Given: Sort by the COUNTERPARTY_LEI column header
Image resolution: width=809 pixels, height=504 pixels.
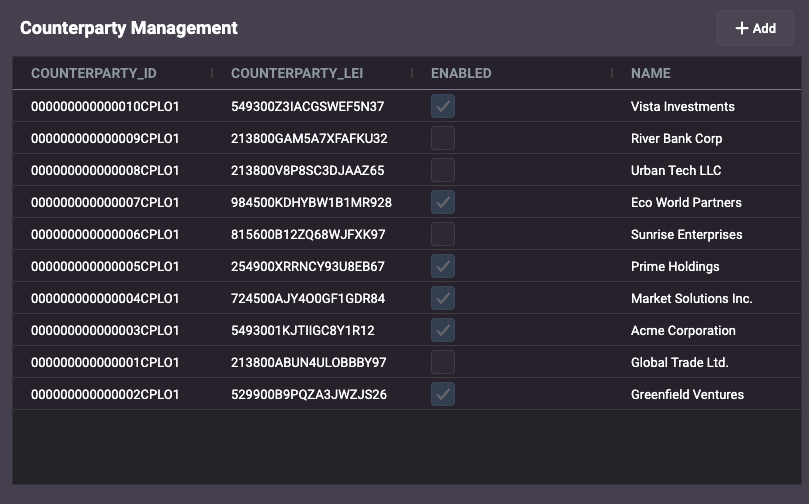Looking at the screenshot, I should coord(297,73).
